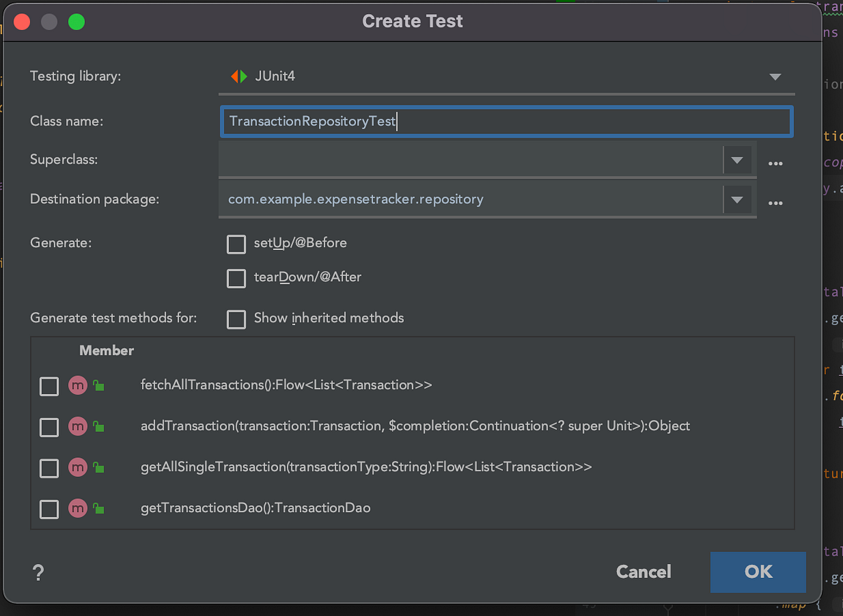Expand the Destination package dropdown

[738, 201]
